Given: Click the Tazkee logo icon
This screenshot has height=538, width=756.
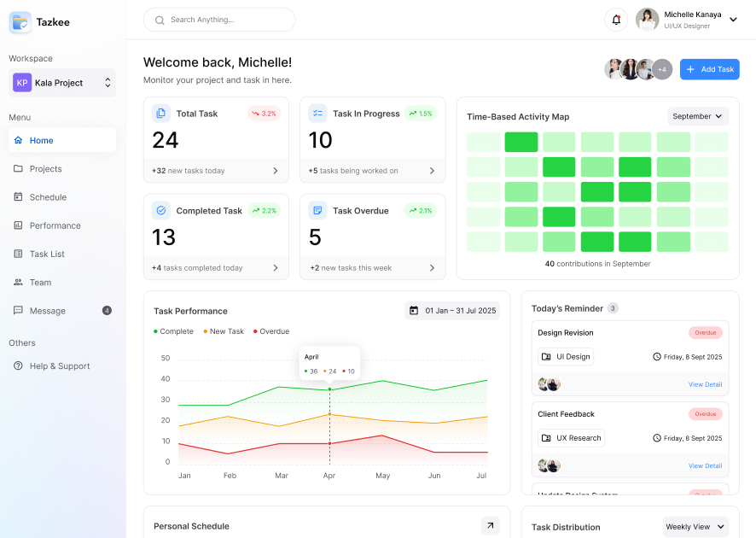Looking at the screenshot, I should tap(20, 22).
